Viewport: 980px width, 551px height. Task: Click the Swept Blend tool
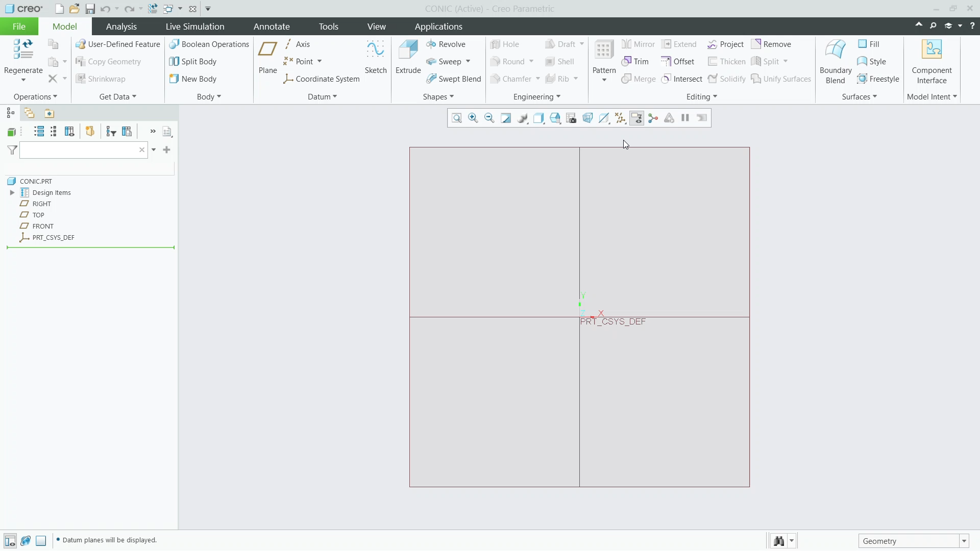tap(454, 79)
